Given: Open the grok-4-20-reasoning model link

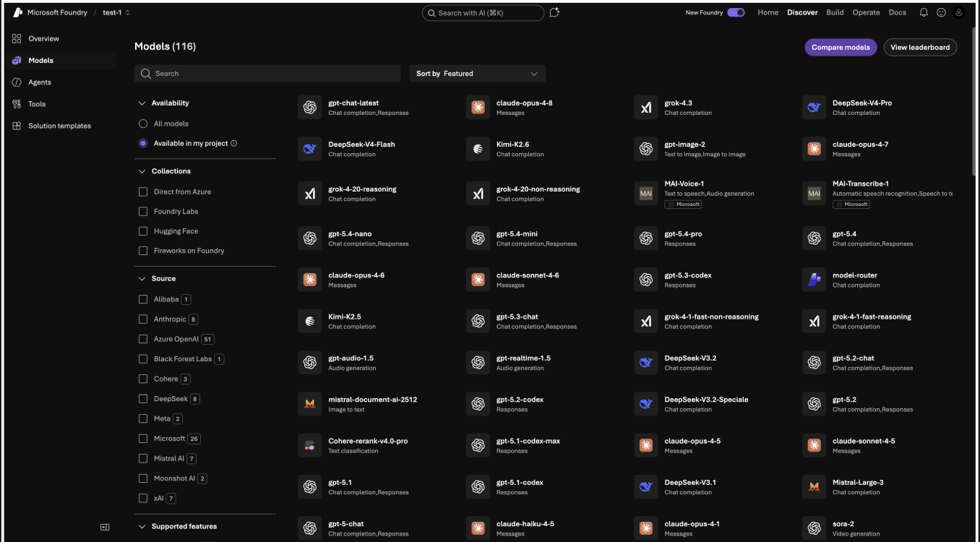Looking at the screenshot, I should (362, 189).
